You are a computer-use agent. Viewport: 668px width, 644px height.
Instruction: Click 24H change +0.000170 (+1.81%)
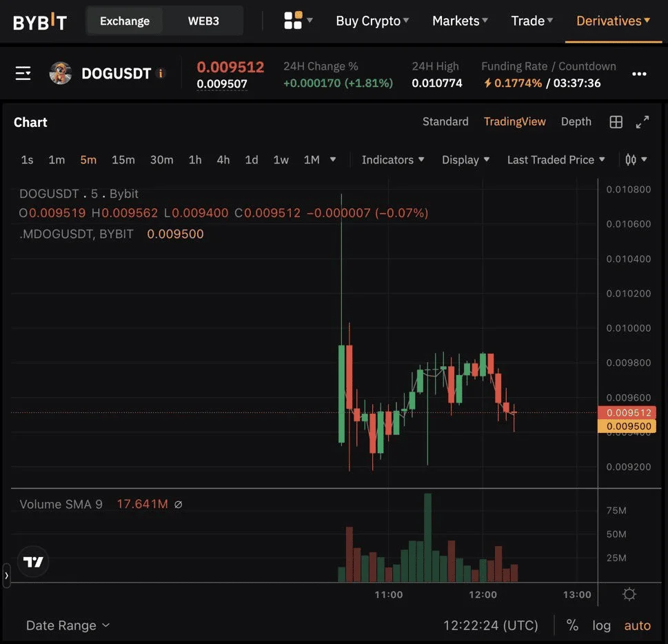point(338,83)
